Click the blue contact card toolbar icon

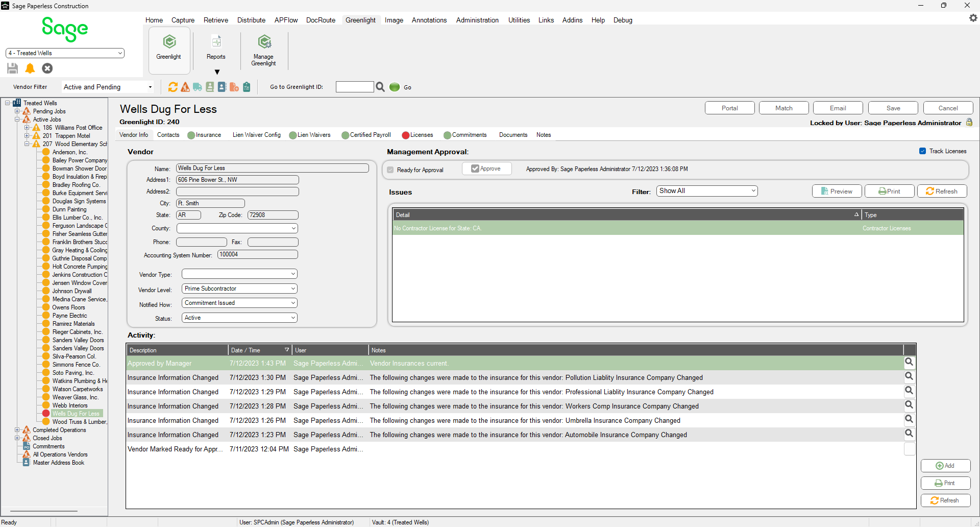click(x=222, y=87)
